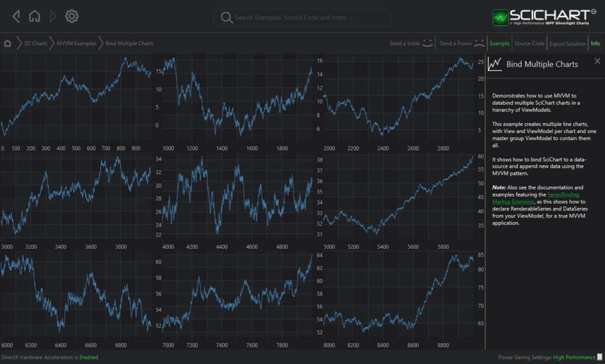Click the search magnifier icon
This screenshot has height=364, width=605.
pyautogui.click(x=226, y=17)
